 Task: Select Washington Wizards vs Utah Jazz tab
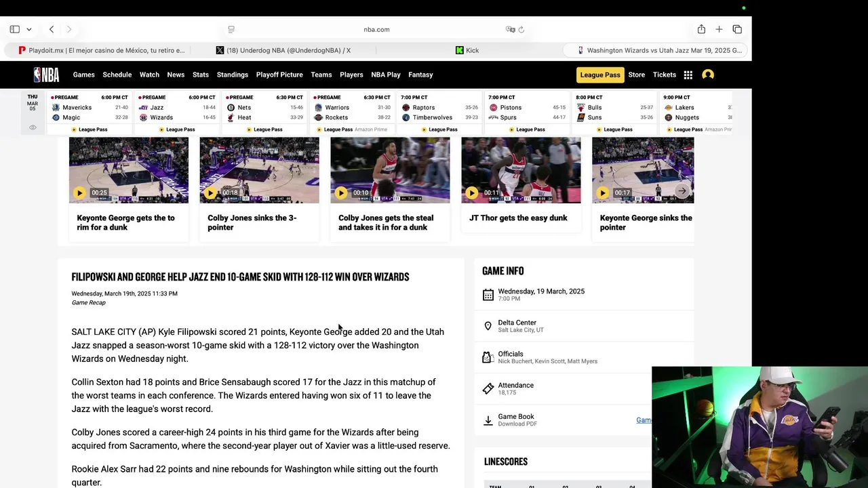(655, 50)
